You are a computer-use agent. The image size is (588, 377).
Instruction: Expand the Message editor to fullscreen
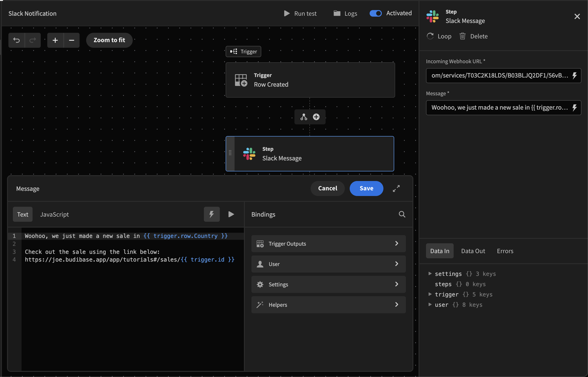coord(396,188)
